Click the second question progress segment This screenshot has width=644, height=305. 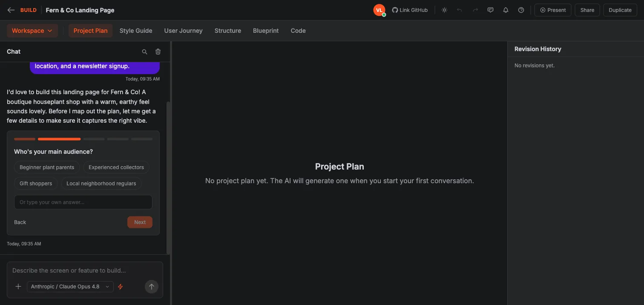pyautogui.click(x=59, y=139)
